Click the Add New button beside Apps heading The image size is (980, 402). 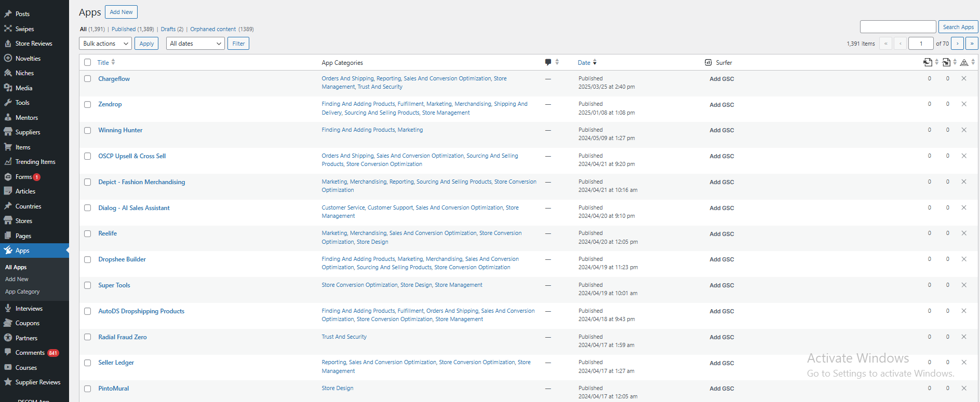pyautogui.click(x=121, y=12)
